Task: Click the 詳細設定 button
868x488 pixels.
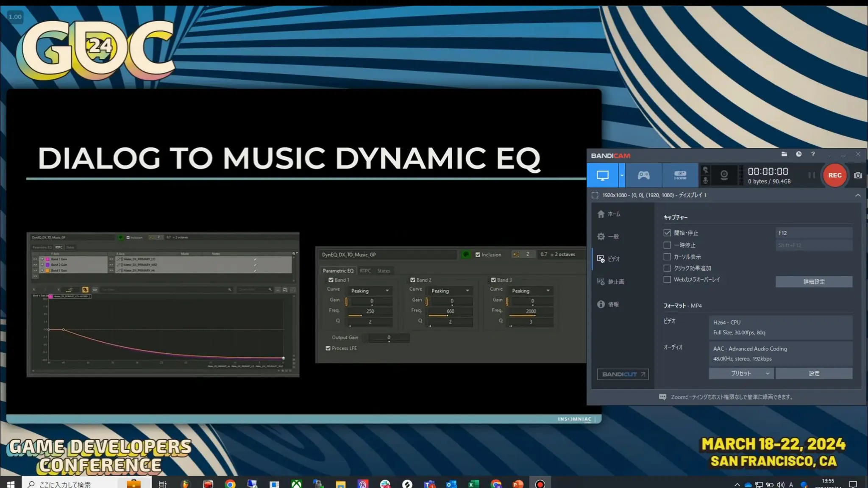Action: [x=813, y=282]
